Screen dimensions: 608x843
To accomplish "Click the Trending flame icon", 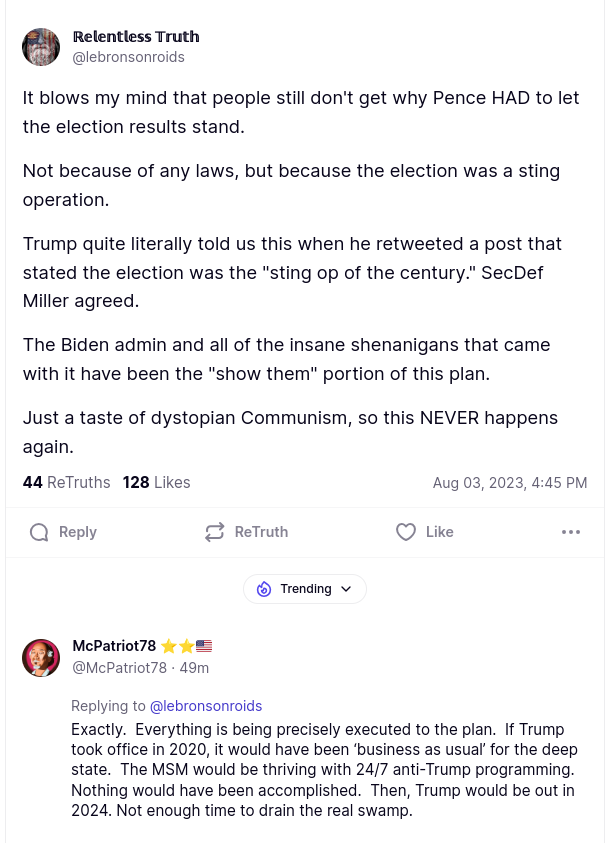I will (x=264, y=589).
